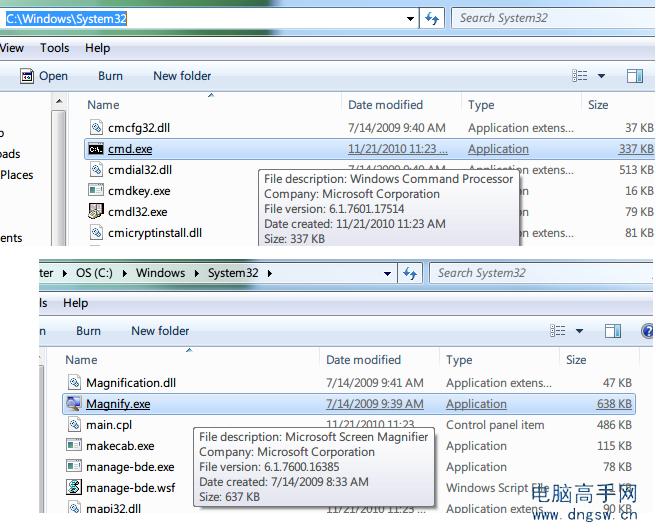Click the Places item in navigation pane
The width and height of the screenshot is (656, 532).
pyautogui.click(x=17, y=175)
